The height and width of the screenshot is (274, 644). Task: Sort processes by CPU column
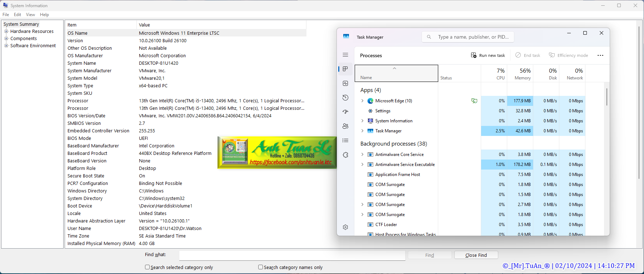coord(494,73)
